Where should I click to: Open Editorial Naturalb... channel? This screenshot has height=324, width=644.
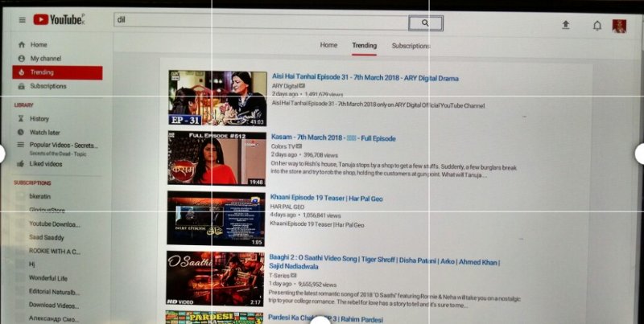(54, 292)
